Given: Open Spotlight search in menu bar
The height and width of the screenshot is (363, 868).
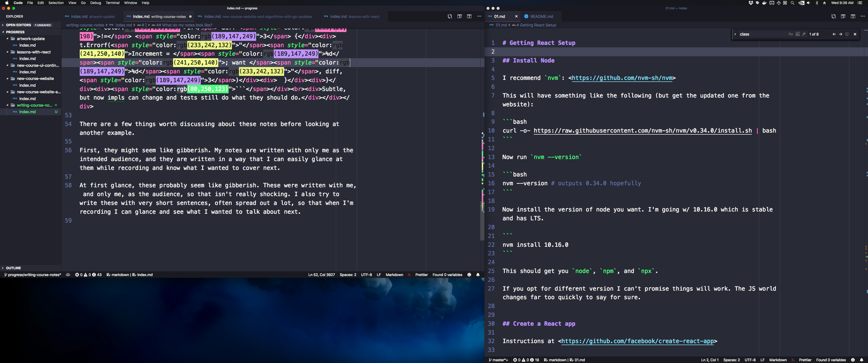Looking at the screenshot, I should click(793, 3).
